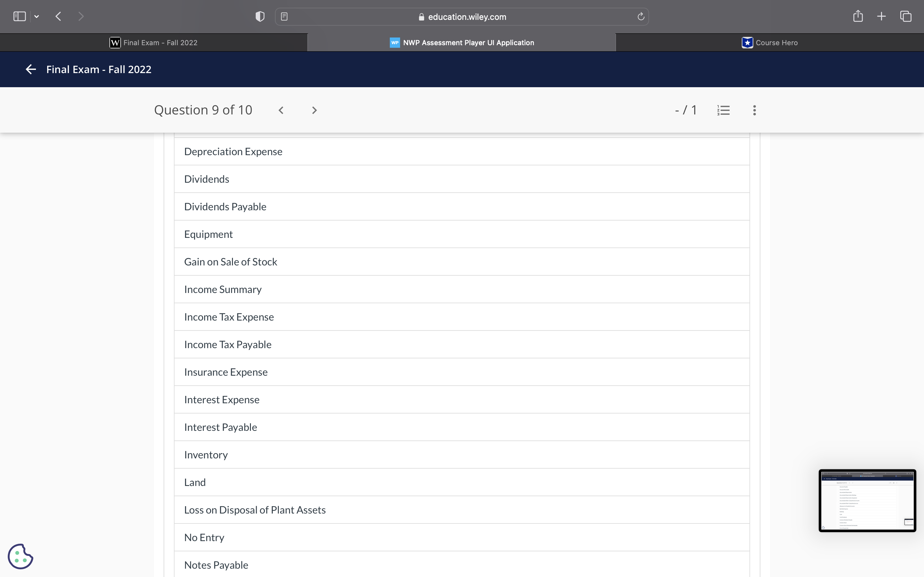
Task: Go to previous question with left chevron
Action: (281, 110)
